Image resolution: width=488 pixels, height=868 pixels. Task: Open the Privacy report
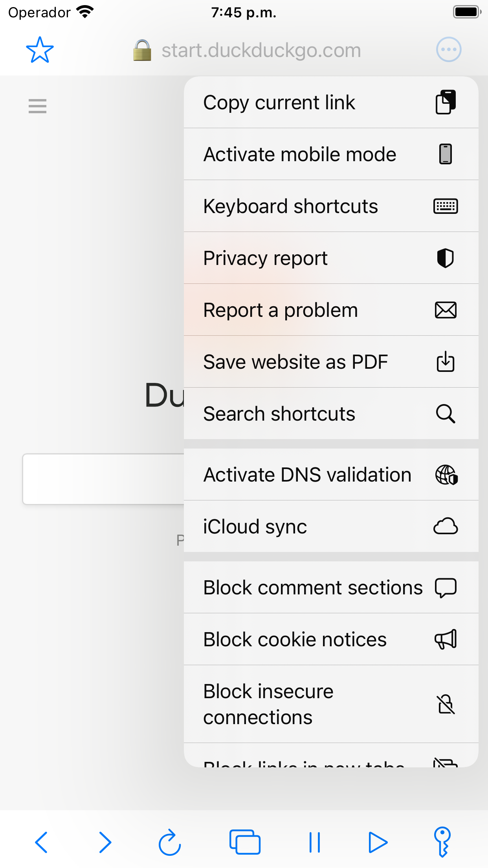coord(331,258)
